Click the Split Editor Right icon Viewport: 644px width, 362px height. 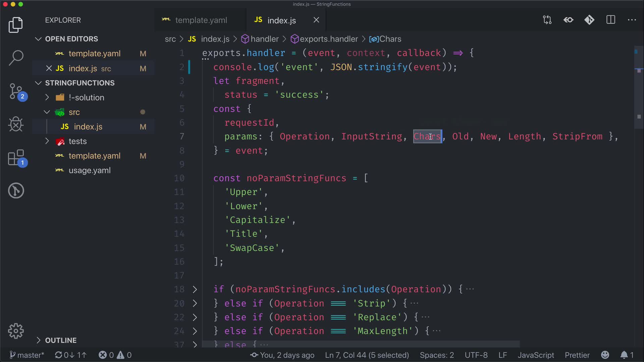(x=611, y=20)
